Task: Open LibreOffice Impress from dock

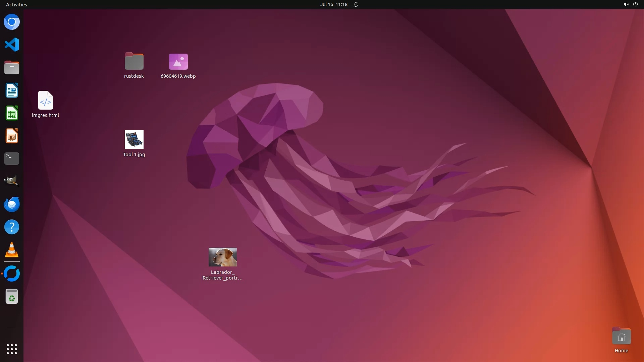Action: point(12,136)
